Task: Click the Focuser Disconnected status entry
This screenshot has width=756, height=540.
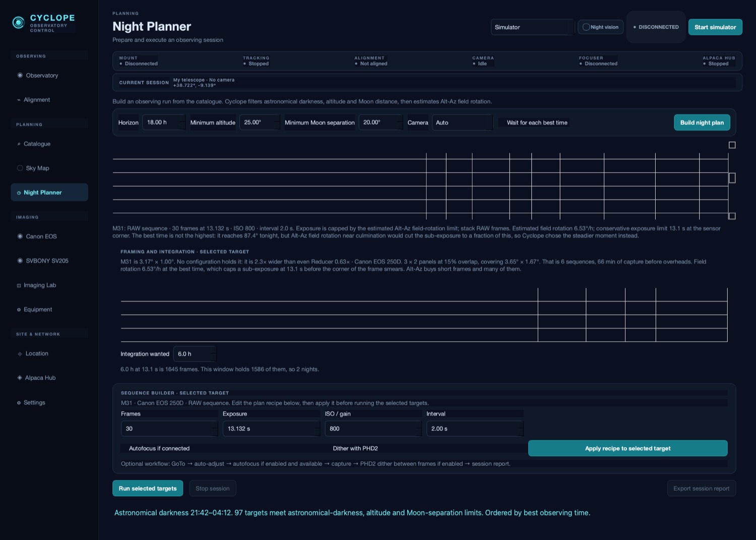Action: coord(598,61)
